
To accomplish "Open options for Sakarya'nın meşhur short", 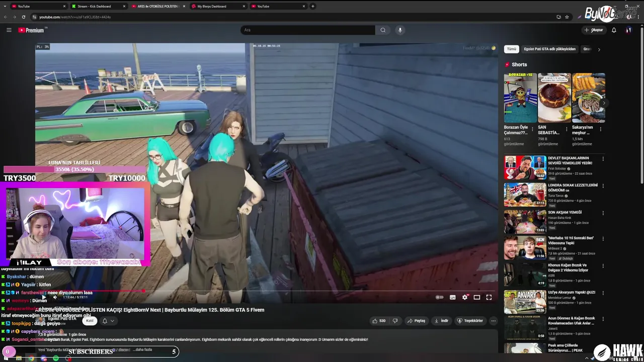I will [x=600, y=129].
